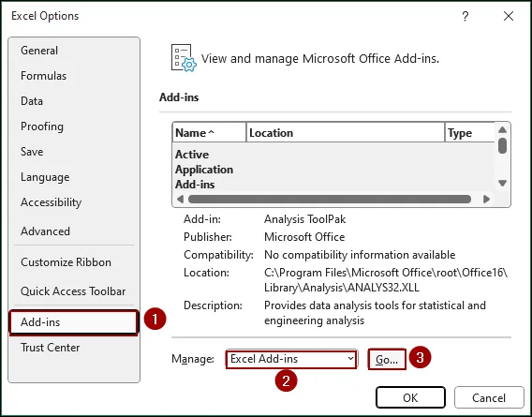Click the 'Microsoft Office' publisher text
This screenshot has width=532, height=417.
click(304, 237)
